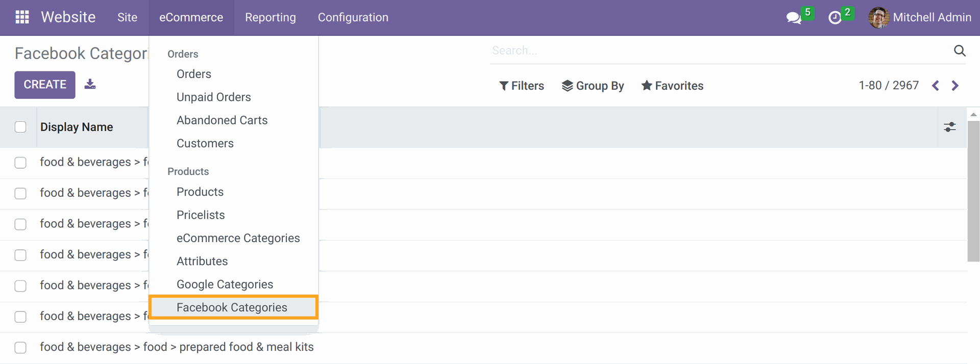The image size is (980, 364).
Task: Focus the Search input field
Action: click(x=720, y=50)
